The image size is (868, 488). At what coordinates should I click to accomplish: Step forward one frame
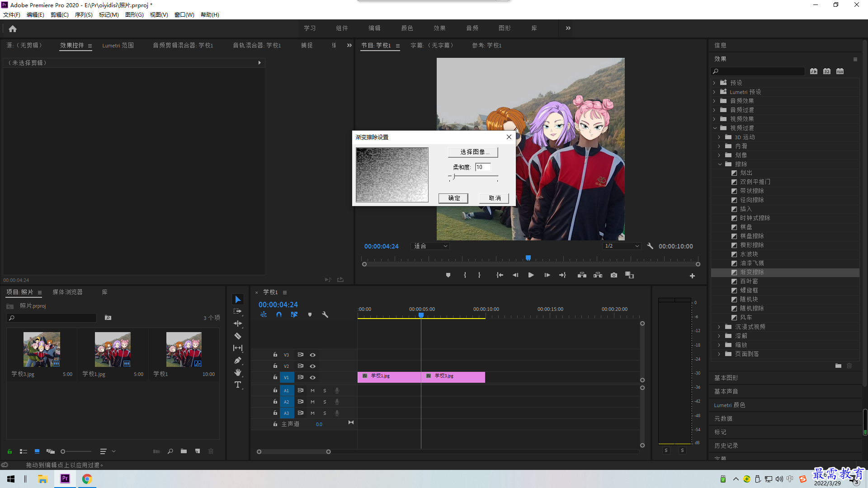point(547,275)
